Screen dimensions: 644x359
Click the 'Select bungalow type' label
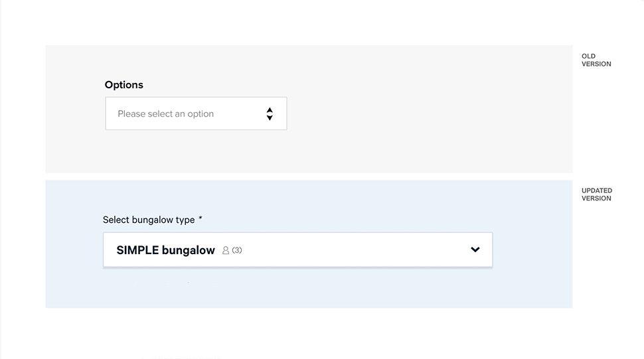tap(149, 220)
